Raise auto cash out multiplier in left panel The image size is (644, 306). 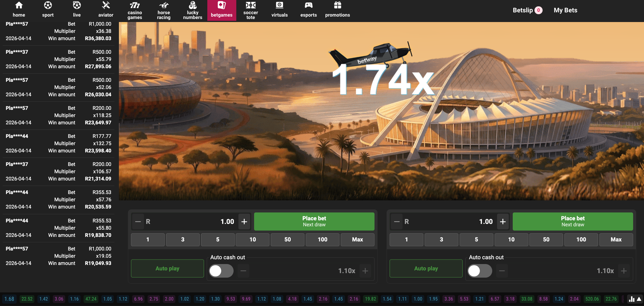point(365,271)
